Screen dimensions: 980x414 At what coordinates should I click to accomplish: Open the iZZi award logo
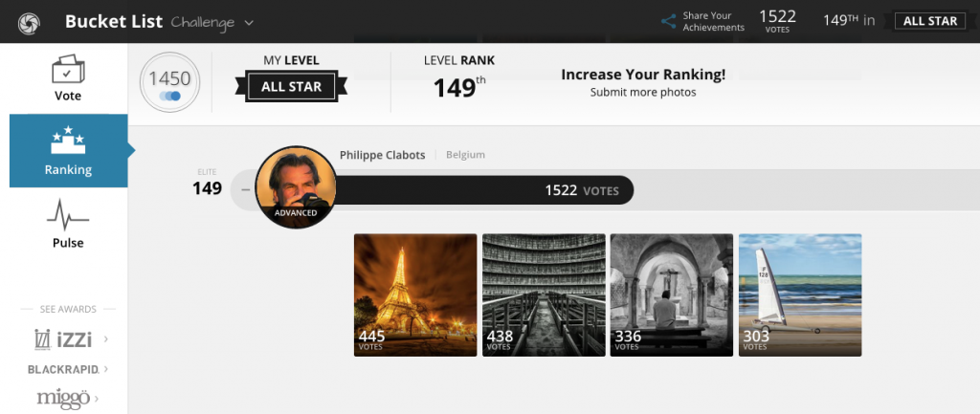coord(63,339)
